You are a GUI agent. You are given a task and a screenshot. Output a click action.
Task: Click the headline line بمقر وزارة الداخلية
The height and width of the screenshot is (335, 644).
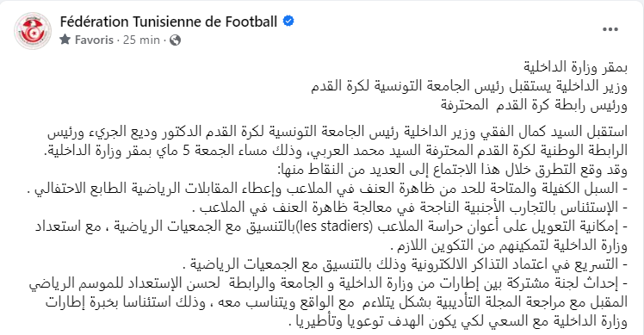(x=575, y=67)
